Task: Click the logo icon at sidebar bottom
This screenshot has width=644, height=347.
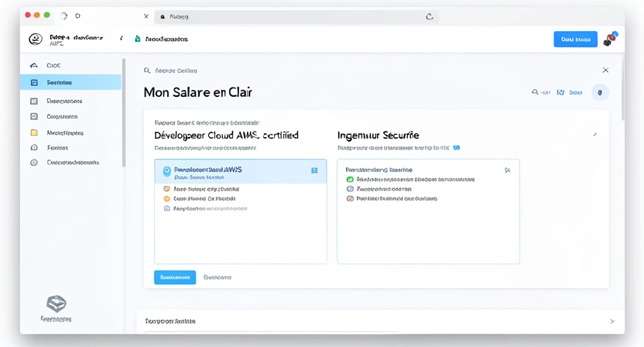Action: [x=56, y=304]
